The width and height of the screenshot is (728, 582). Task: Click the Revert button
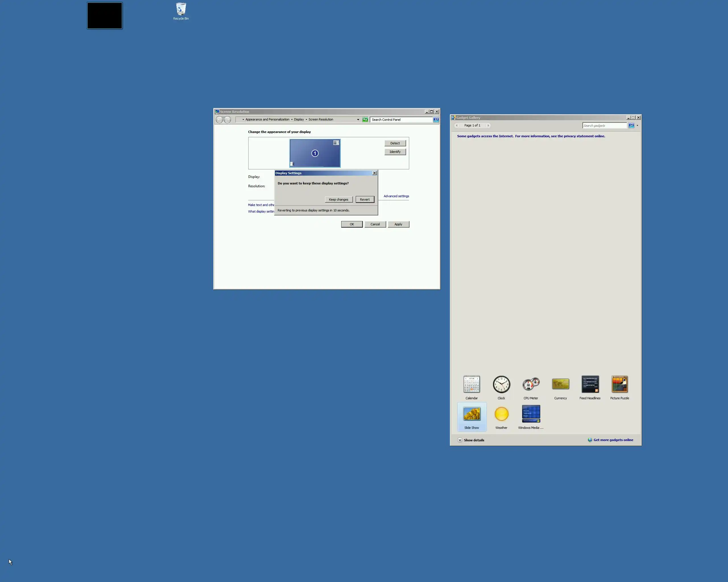(365, 199)
